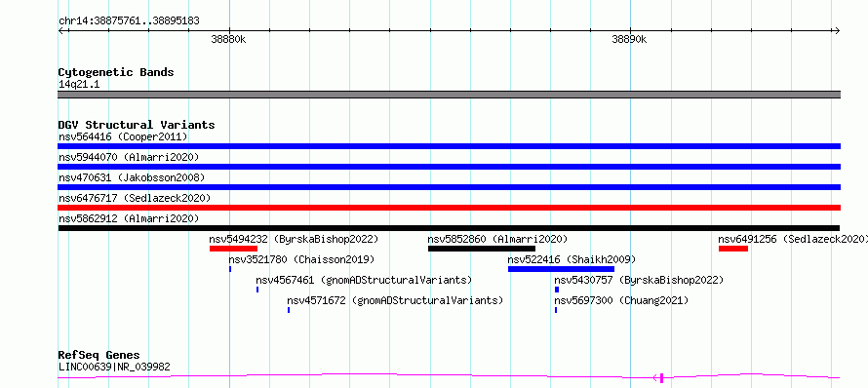Open the nsv3521780 (Chaisson2019) label
The image size is (868, 388).
pos(301,259)
